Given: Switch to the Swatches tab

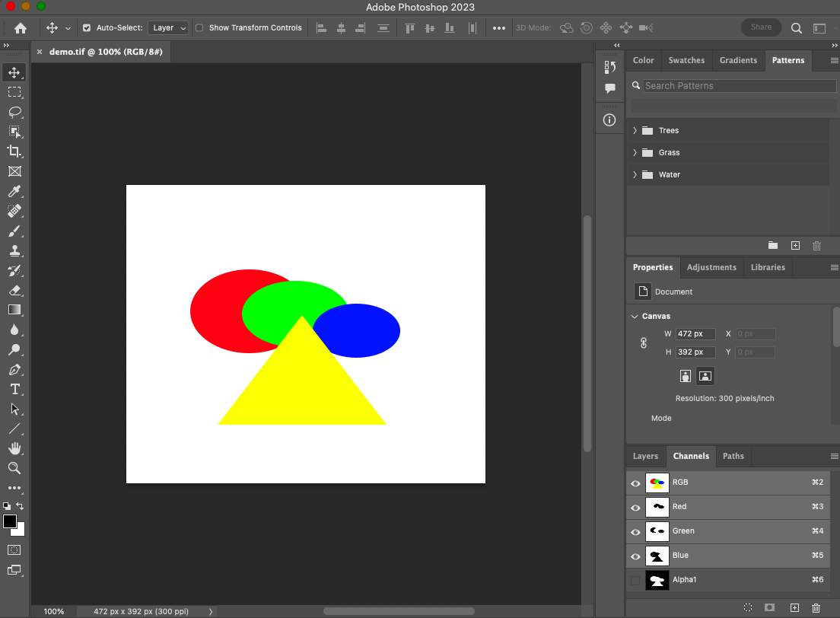Looking at the screenshot, I should [x=686, y=60].
